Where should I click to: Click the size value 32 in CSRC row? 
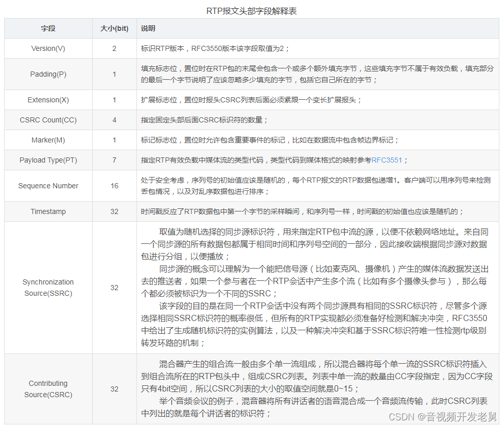point(114,389)
